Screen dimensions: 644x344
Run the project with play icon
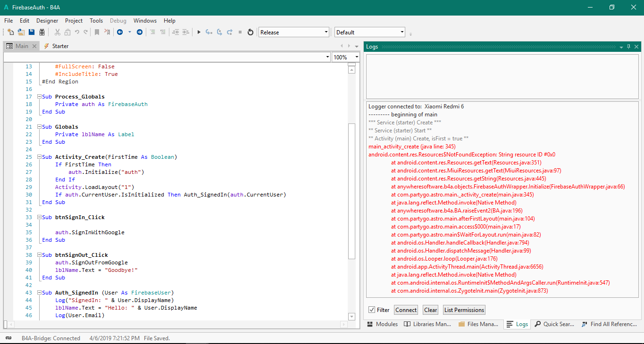tap(199, 32)
